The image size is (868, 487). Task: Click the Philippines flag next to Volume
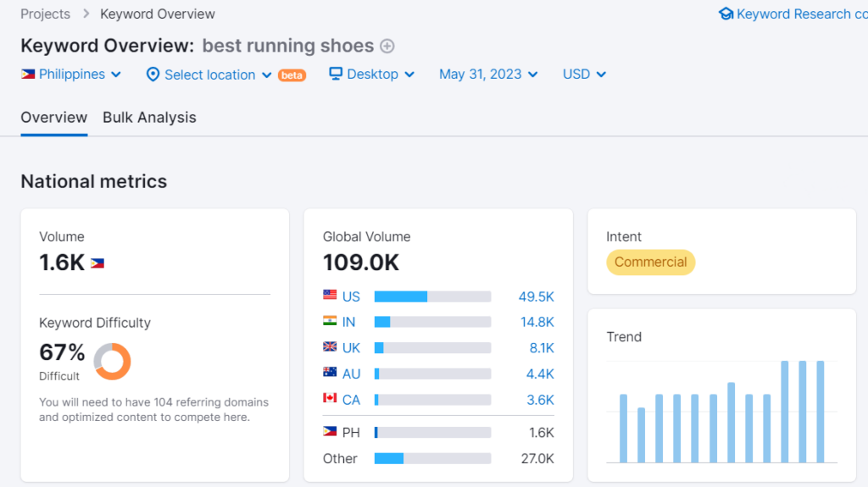[97, 263]
